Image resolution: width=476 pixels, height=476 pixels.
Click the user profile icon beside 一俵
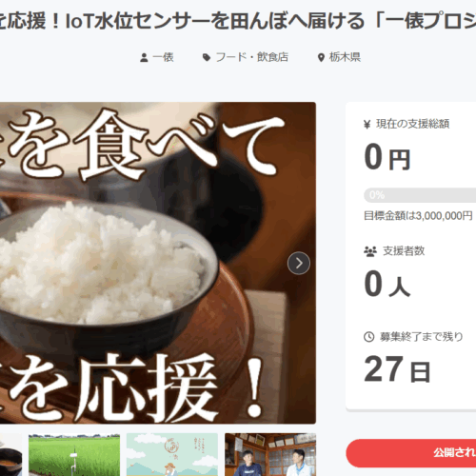[144, 58]
